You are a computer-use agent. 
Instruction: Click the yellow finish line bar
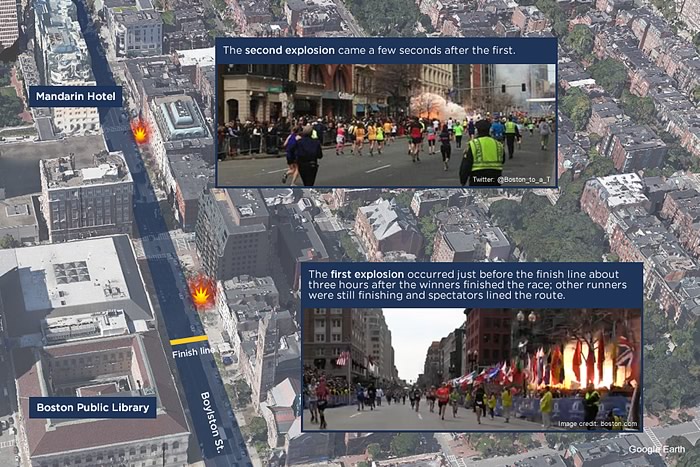pos(189,340)
